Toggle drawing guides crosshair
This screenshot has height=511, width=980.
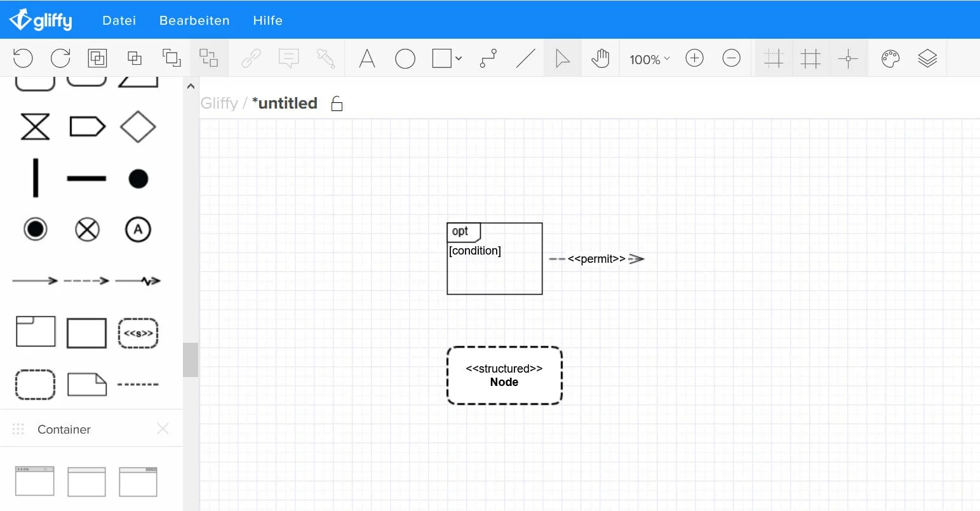click(848, 58)
